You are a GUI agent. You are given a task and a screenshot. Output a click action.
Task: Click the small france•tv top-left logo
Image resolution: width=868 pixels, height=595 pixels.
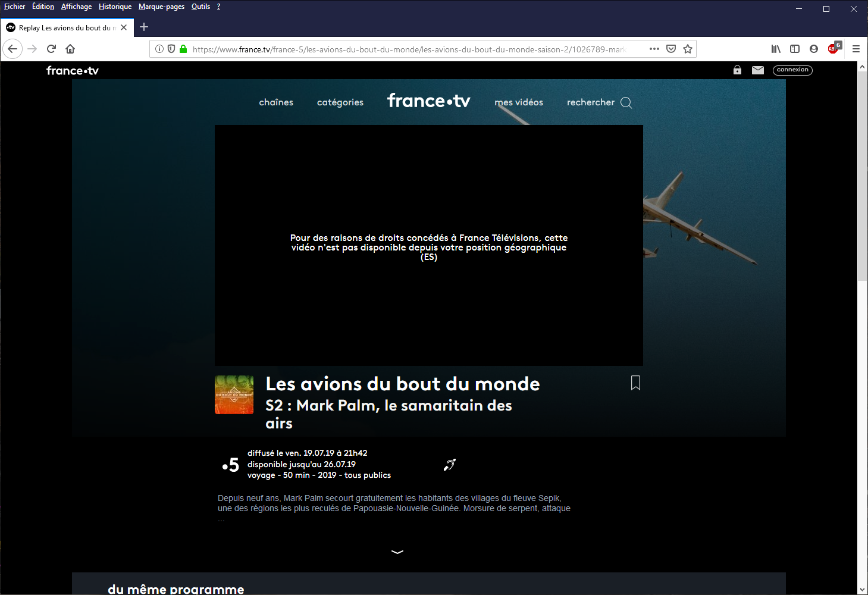click(73, 70)
